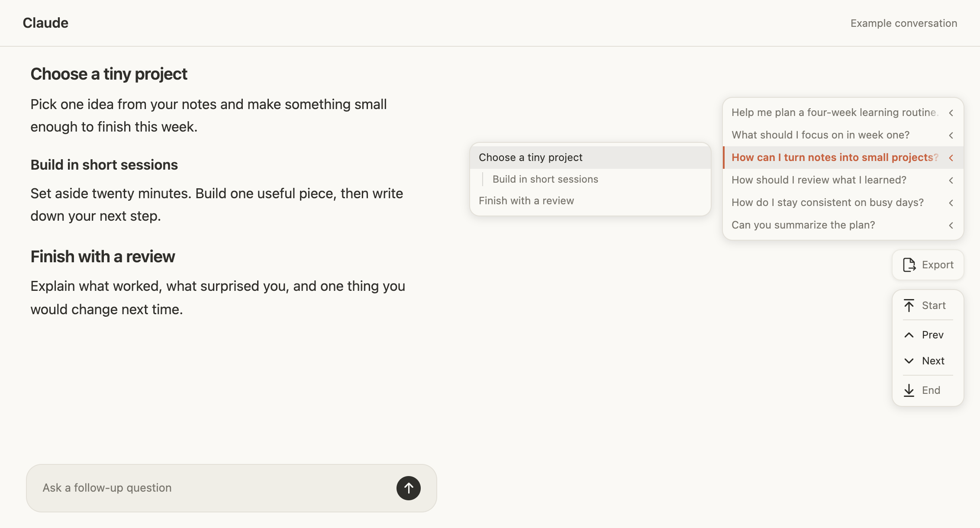This screenshot has height=528, width=980.
Task: Jump to 'Finish with a review' outline item
Action: pos(590,201)
